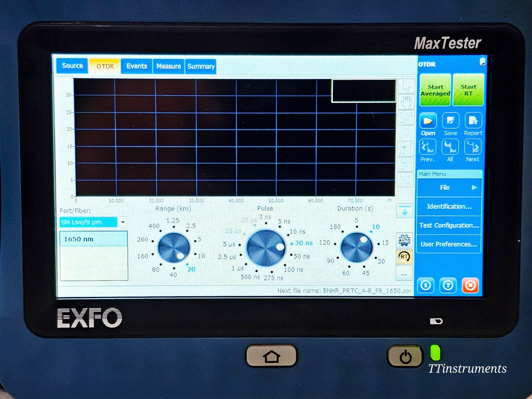Toggle the RT real-time mode icon
The image size is (532, 399).
[x=404, y=256]
